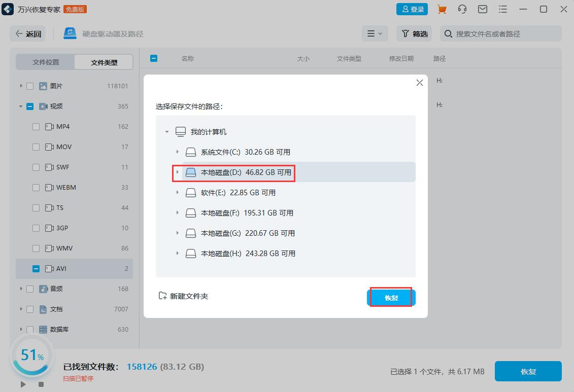Click the 文档 category document icon
This screenshot has width=574, height=392.
43,309
